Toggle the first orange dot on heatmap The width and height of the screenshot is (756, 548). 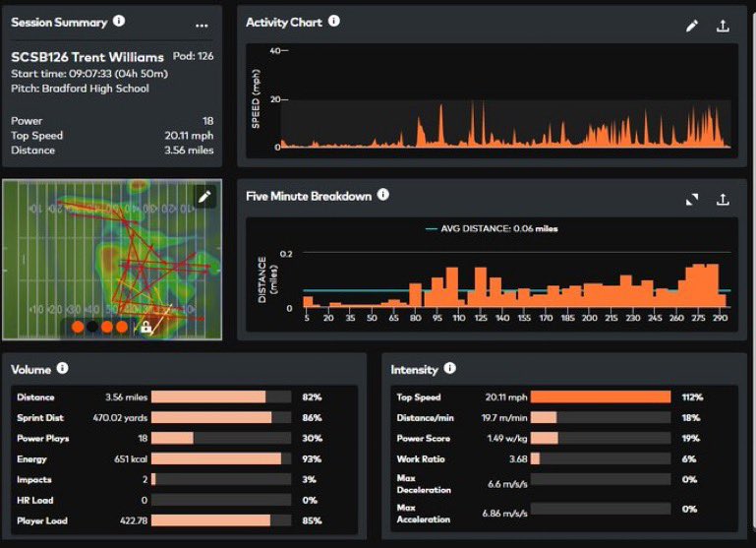tap(78, 327)
